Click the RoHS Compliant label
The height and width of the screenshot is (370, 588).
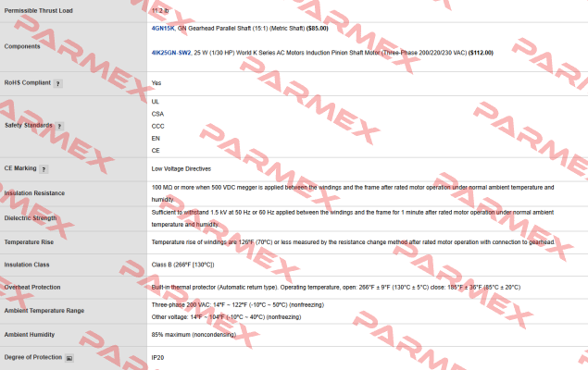tap(28, 82)
